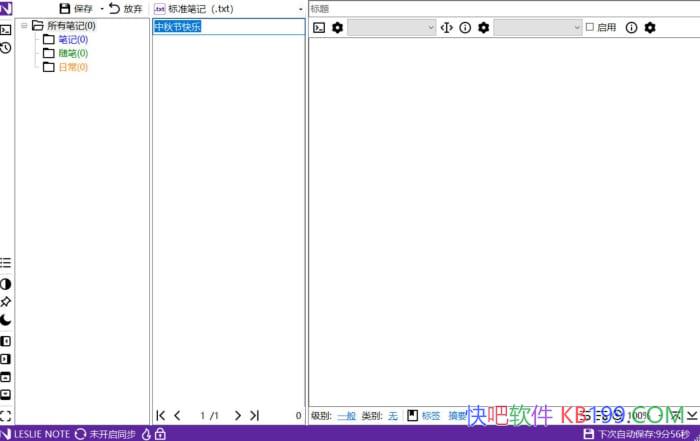Enable the 启用 checkbox
The height and width of the screenshot is (441, 700).
pyautogui.click(x=590, y=28)
